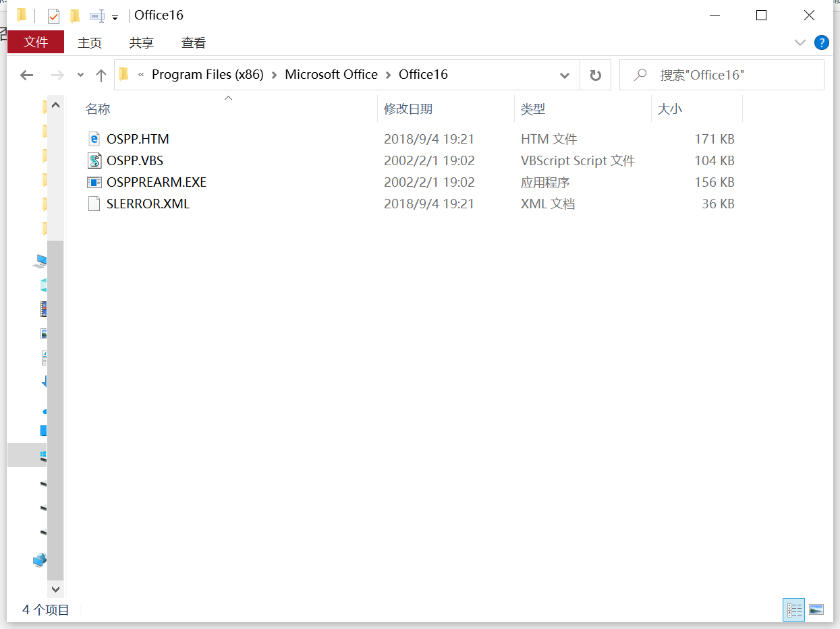840x629 pixels.
Task: Click the 36 KB size cell
Action: coord(718,204)
